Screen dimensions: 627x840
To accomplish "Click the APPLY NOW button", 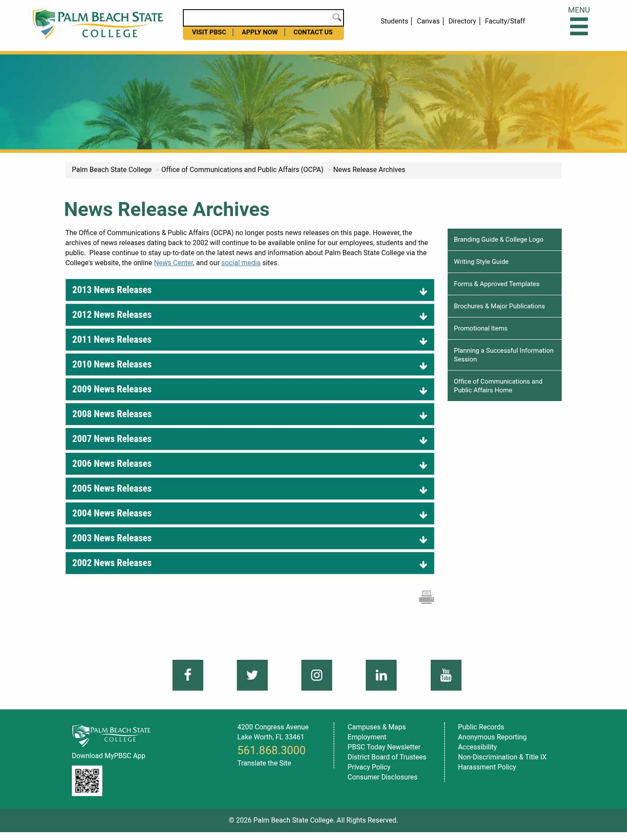I will [x=260, y=32].
